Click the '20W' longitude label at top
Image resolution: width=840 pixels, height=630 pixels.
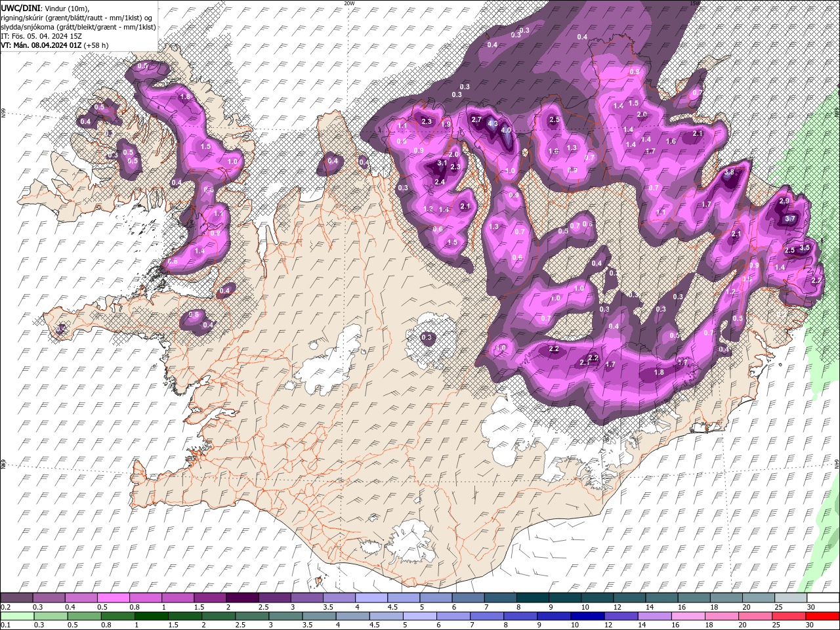point(349,3)
